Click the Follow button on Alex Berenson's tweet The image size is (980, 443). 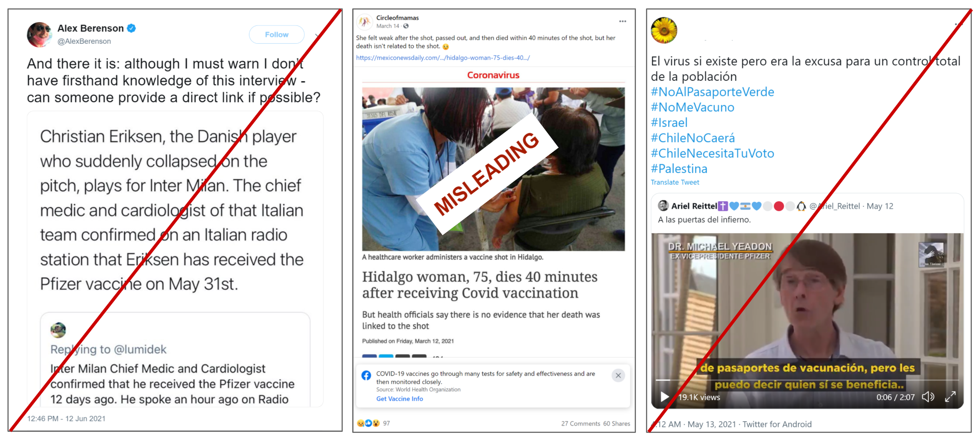[x=276, y=35]
